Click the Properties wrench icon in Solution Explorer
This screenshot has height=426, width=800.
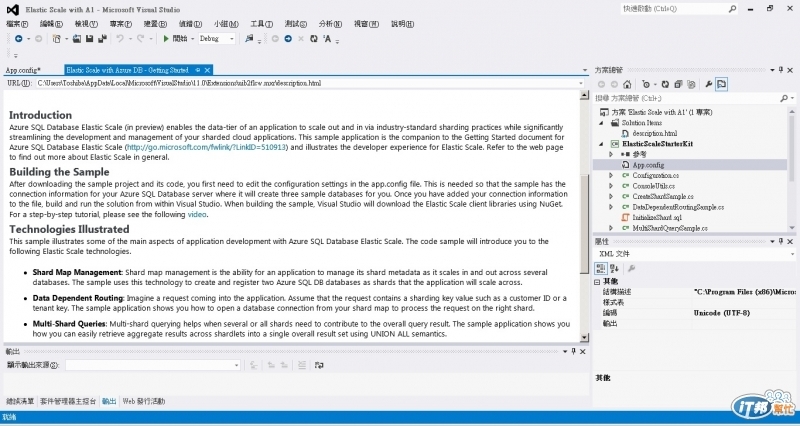point(709,85)
